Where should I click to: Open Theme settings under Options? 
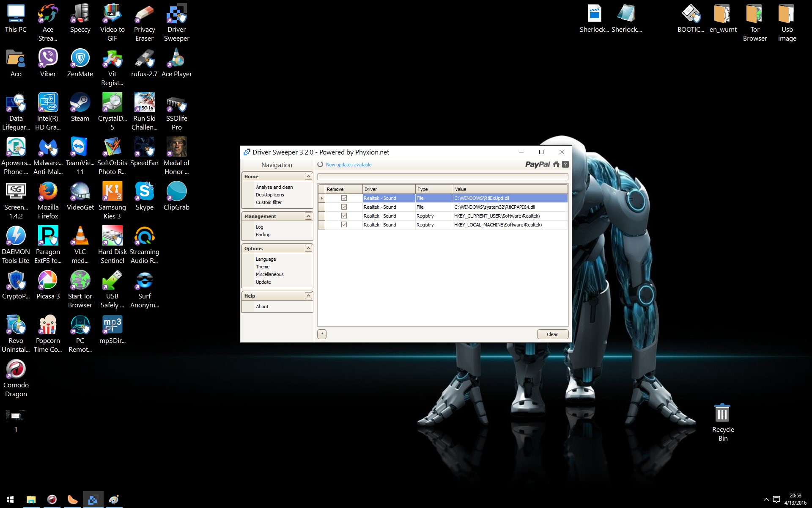(x=263, y=267)
